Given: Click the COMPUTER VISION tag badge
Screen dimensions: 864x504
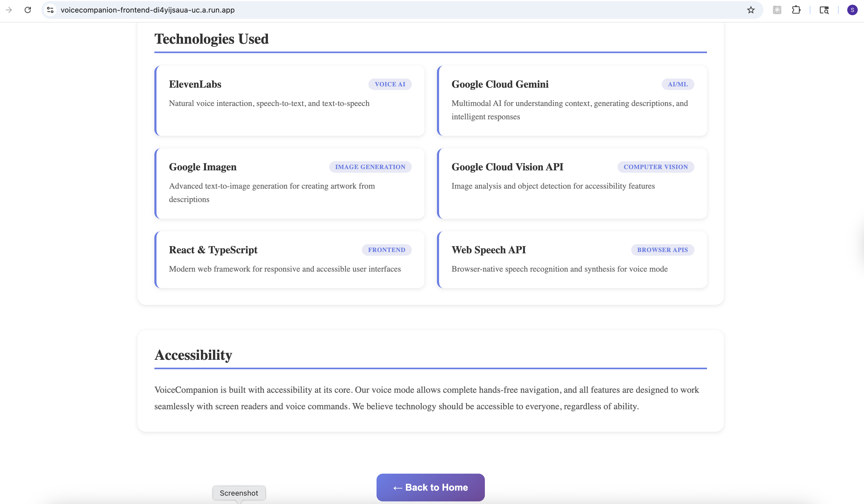Looking at the screenshot, I should (x=655, y=167).
